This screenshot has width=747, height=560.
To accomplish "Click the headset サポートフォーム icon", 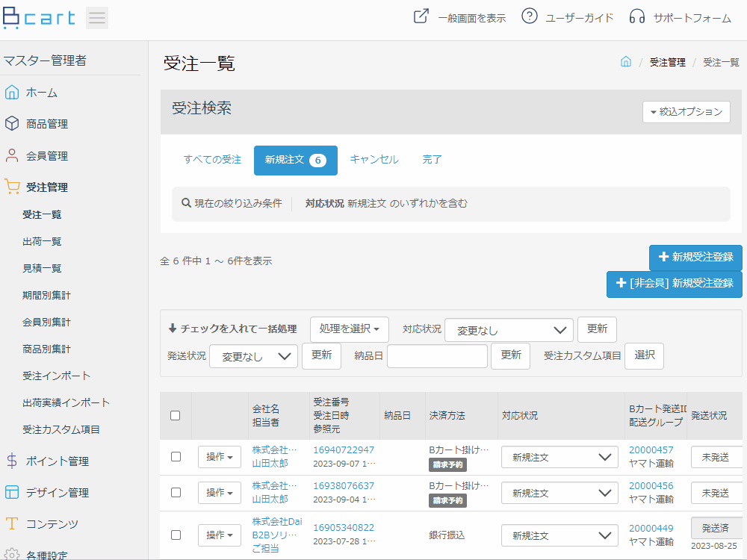I will [x=637, y=16].
